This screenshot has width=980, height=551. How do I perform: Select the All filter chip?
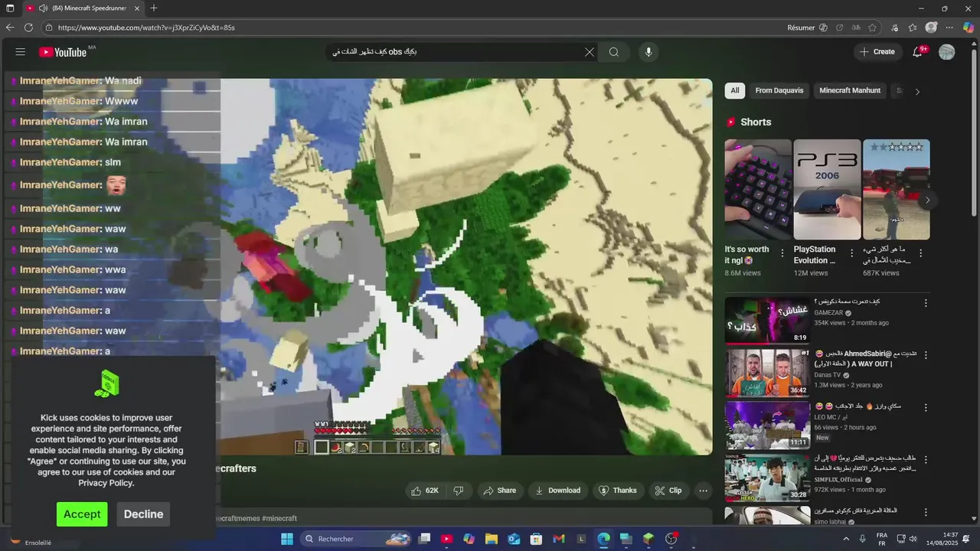pyautogui.click(x=735, y=90)
